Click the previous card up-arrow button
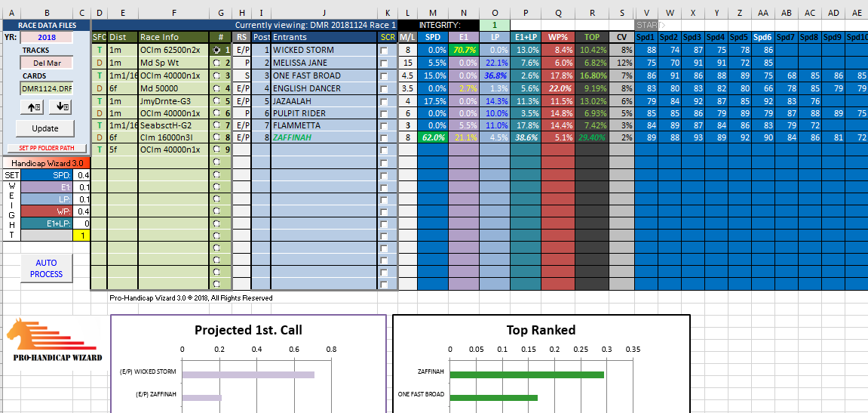Viewport: 868px width, 413px height. pos(33,107)
